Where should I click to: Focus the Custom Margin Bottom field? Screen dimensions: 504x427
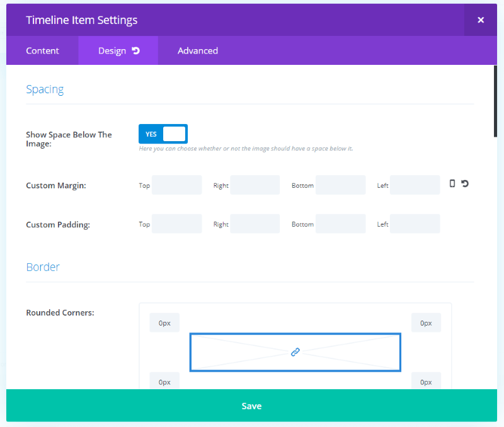click(340, 185)
